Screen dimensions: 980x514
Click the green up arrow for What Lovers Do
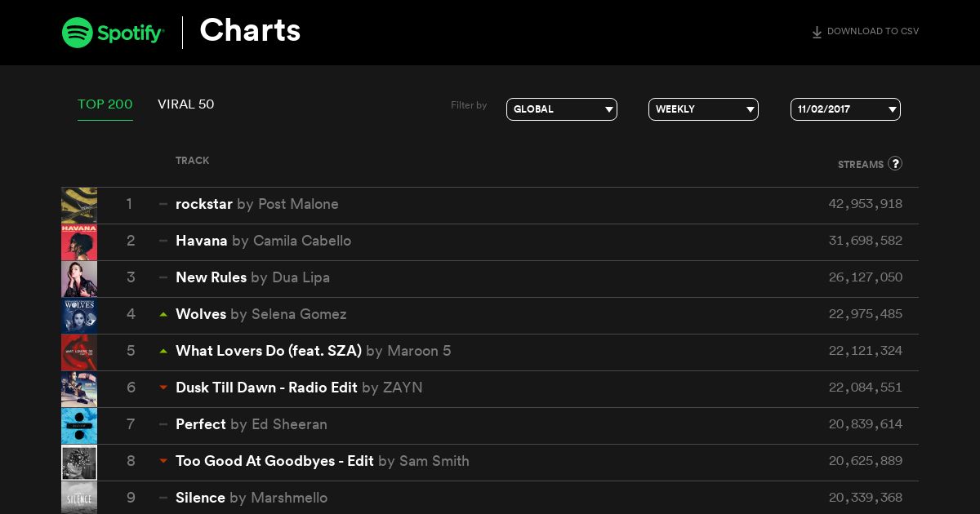163,351
